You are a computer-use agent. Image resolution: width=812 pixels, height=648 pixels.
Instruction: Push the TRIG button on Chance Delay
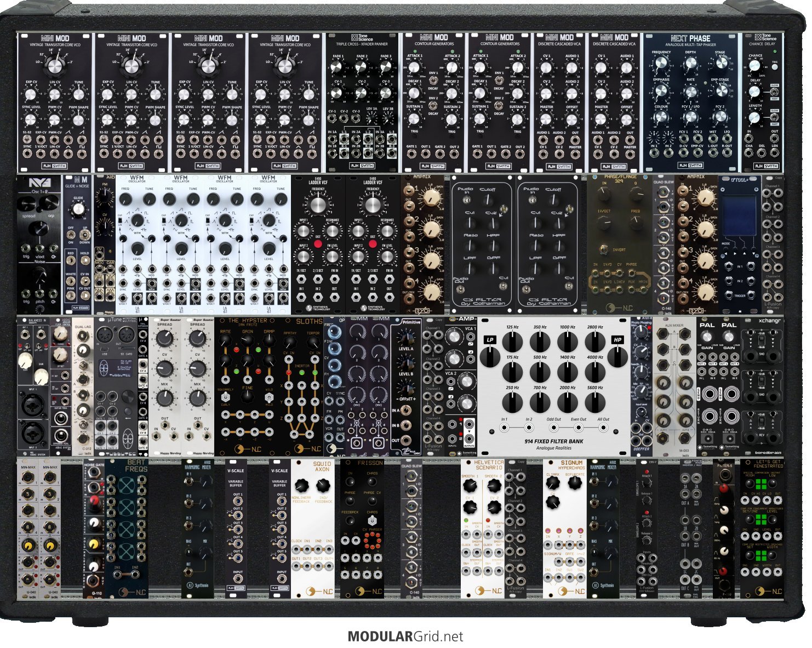[x=774, y=67]
